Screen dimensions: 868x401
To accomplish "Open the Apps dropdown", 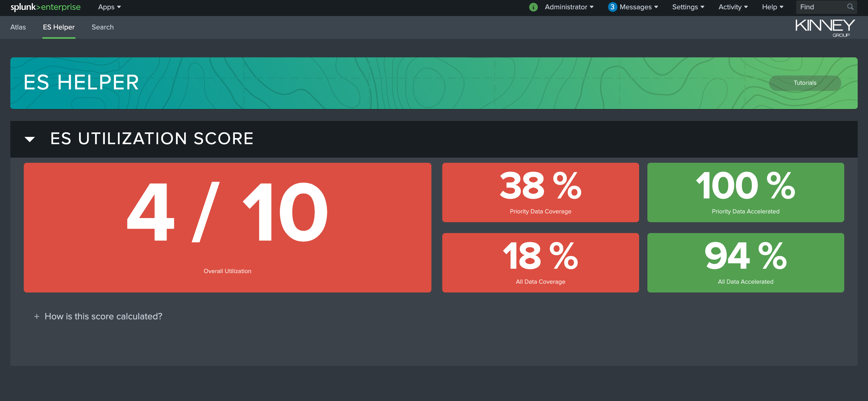I will point(109,7).
